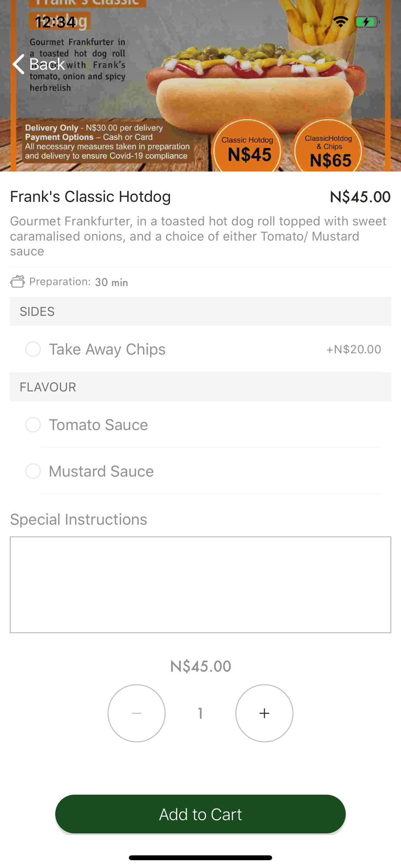Tap the ClassicHotdog & Chips N$65 badge
This screenshot has height=868, width=401.
329,150
